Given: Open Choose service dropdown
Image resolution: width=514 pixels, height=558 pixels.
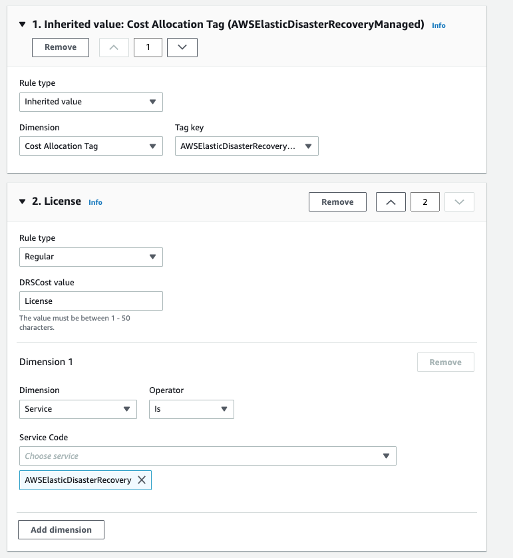Looking at the screenshot, I should [x=208, y=456].
